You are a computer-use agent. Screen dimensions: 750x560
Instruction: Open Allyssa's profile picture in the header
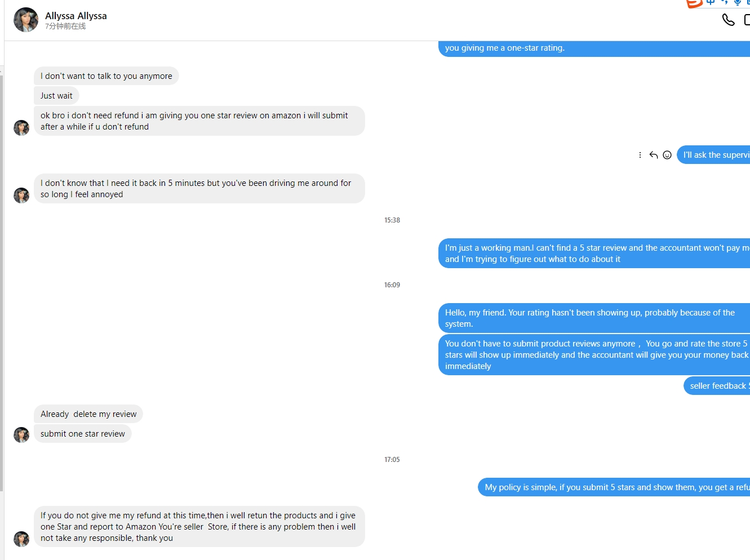tap(26, 20)
